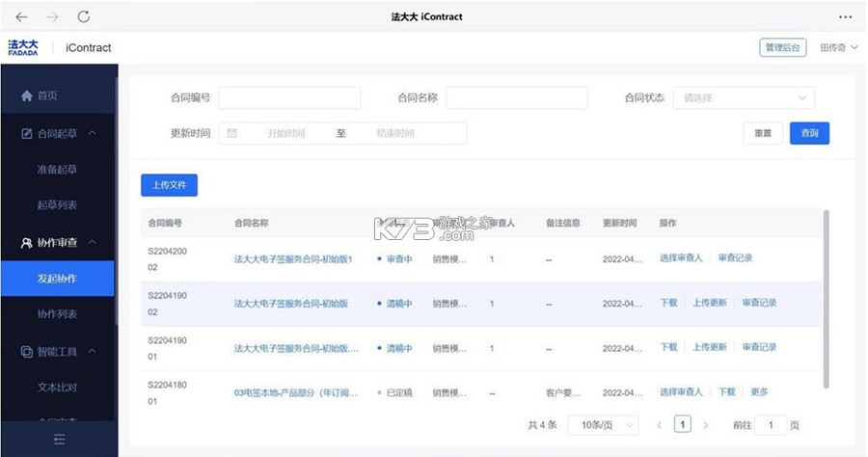Viewport: 868px width, 457px height.
Task: Click the 合同起草 edit icon
Action: coord(27,133)
